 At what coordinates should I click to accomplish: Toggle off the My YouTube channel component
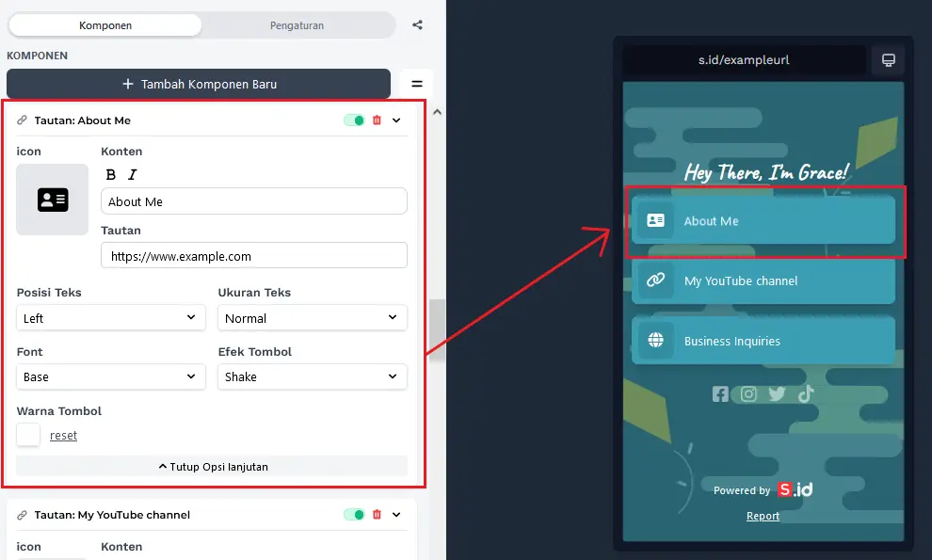pyautogui.click(x=354, y=515)
